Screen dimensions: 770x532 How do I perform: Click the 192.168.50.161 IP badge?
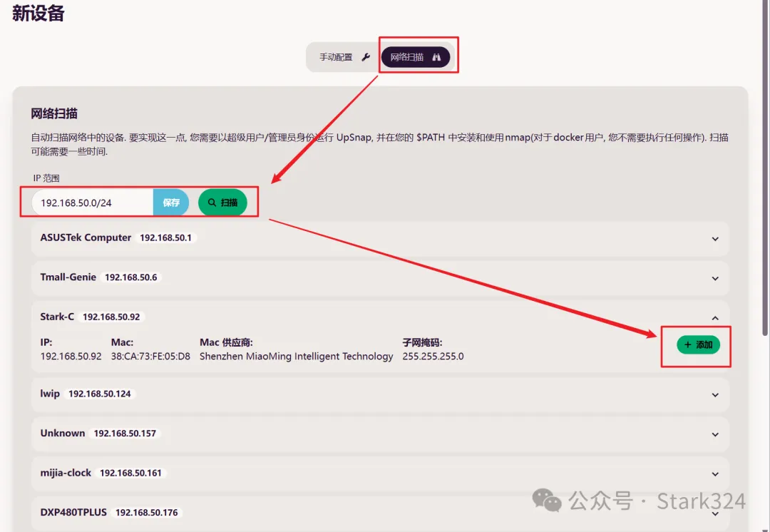point(130,473)
